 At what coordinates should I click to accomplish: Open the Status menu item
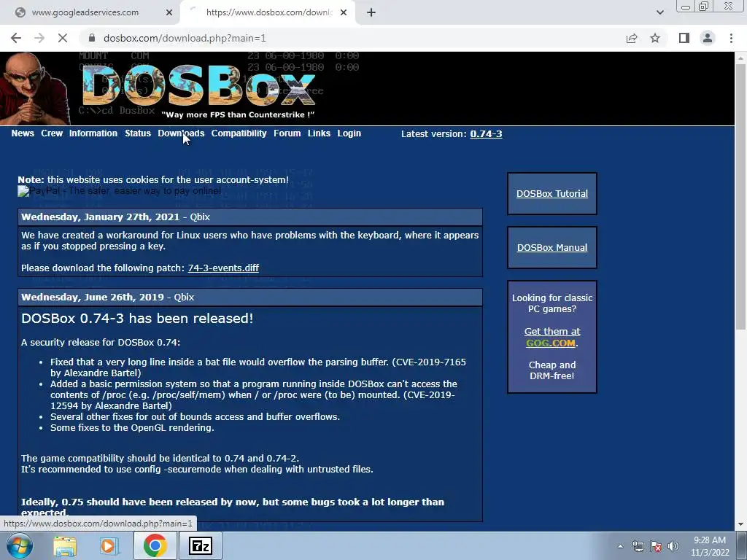[138, 133]
